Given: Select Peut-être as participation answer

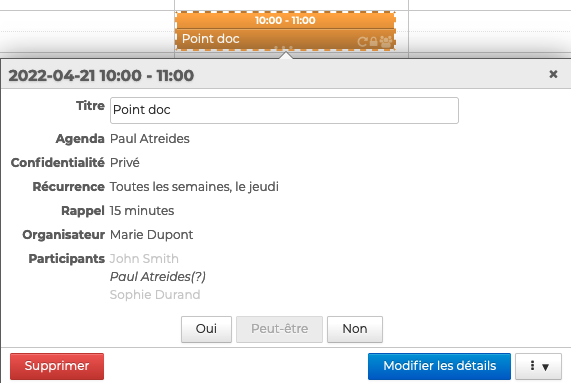Looking at the screenshot, I should tap(279, 329).
